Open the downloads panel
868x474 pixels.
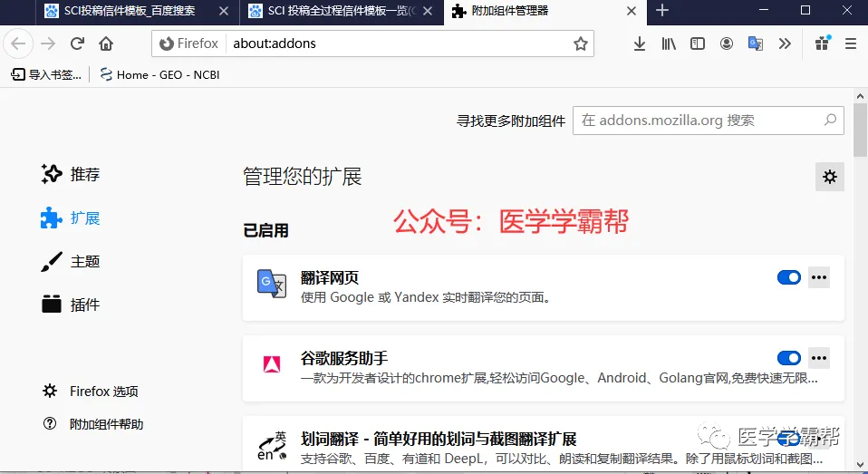click(x=640, y=44)
